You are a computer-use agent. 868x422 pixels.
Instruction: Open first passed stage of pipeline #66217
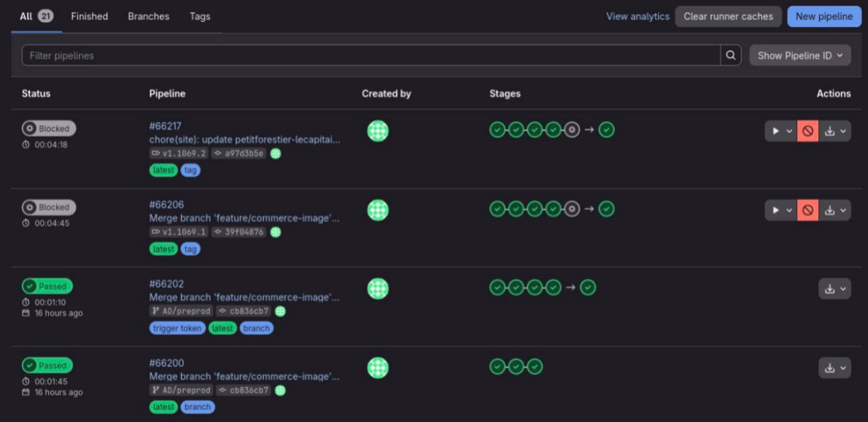(x=498, y=130)
